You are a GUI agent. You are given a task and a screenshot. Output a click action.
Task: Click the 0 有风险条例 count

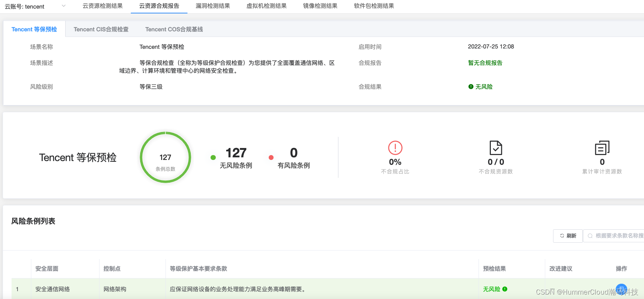coord(294,152)
